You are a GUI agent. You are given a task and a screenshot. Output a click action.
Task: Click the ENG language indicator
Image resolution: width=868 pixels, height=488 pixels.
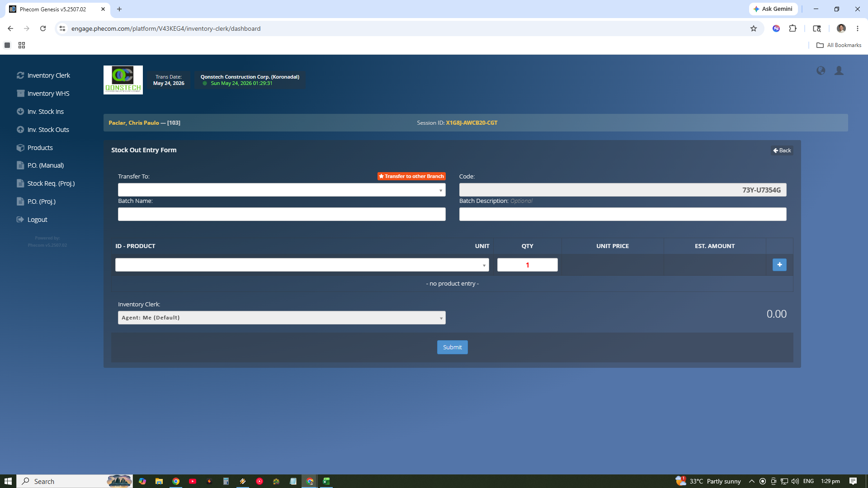pyautogui.click(x=809, y=481)
